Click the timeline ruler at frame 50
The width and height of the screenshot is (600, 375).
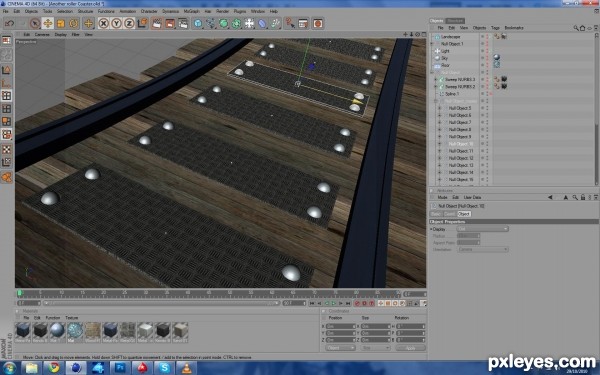point(230,293)
